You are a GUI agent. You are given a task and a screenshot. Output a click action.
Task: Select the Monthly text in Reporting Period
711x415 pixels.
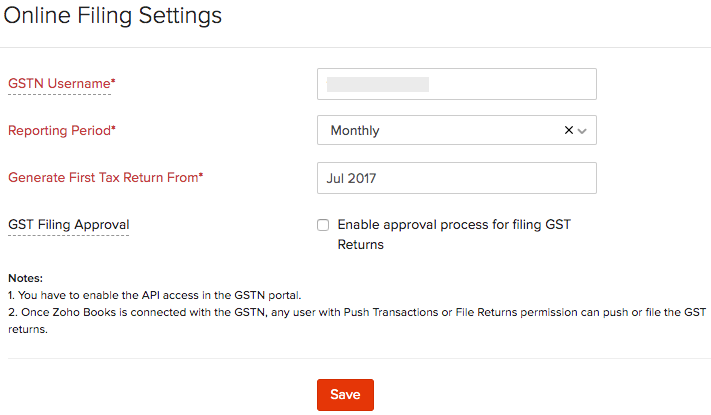355,130
